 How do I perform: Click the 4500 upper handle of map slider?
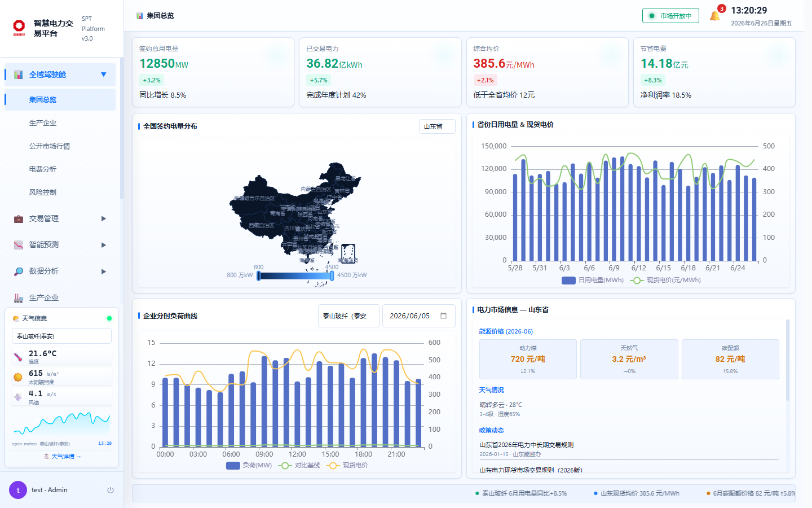tap(332, 275)
